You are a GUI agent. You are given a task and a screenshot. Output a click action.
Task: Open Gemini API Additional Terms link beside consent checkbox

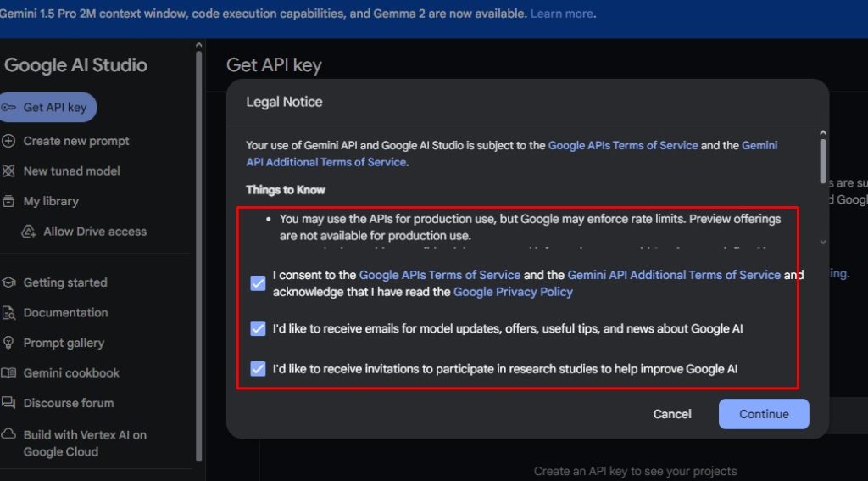(674, 275)
